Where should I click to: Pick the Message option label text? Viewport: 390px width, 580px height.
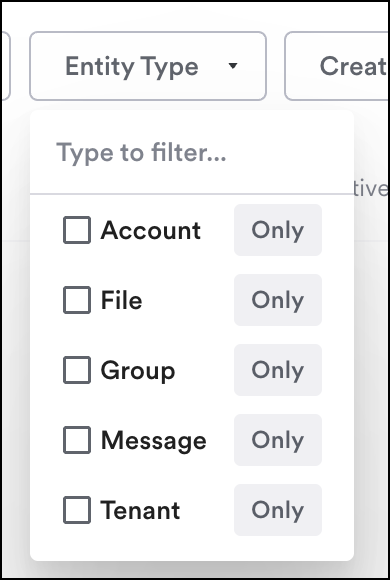(x=154, y=441)
